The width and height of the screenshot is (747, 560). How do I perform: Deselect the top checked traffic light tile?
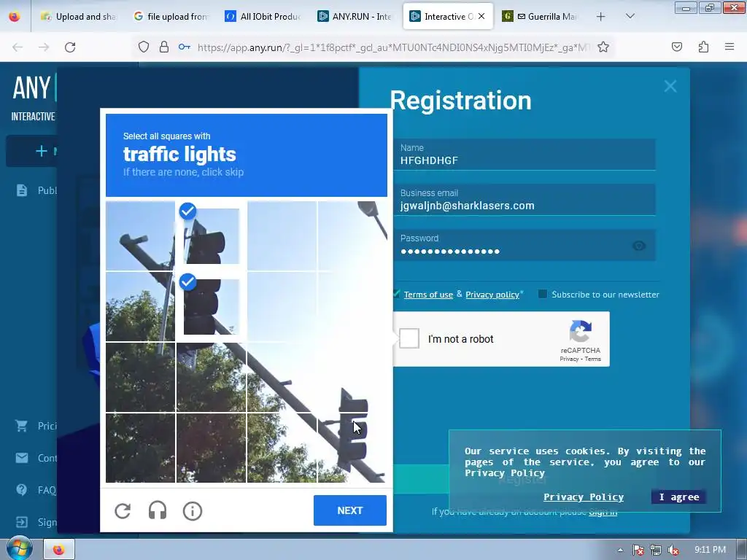point(211,236)
